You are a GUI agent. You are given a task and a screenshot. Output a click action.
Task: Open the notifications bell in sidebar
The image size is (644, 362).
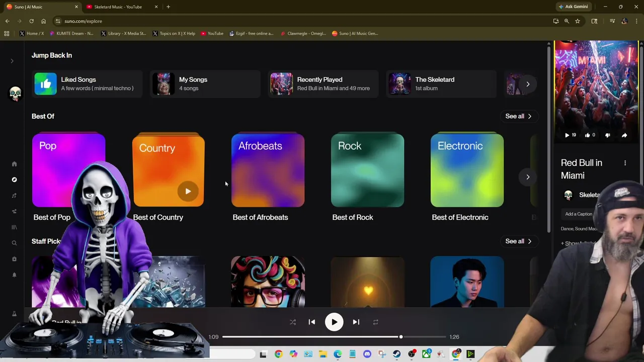[14, 275]
